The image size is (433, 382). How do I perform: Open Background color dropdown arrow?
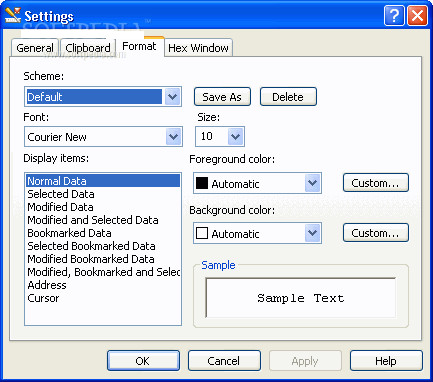point(312,233)
